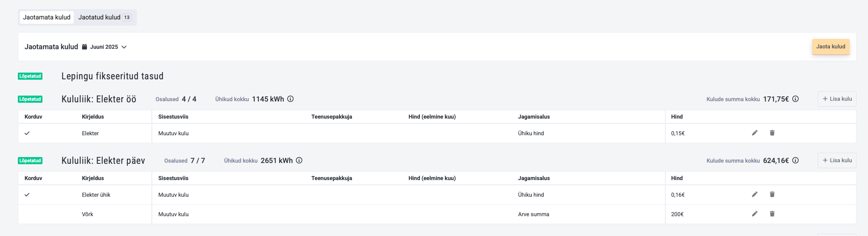868x236 pixels.
Task: Delete the Elekter row in Elekter öö
Action: coord(772,133)
